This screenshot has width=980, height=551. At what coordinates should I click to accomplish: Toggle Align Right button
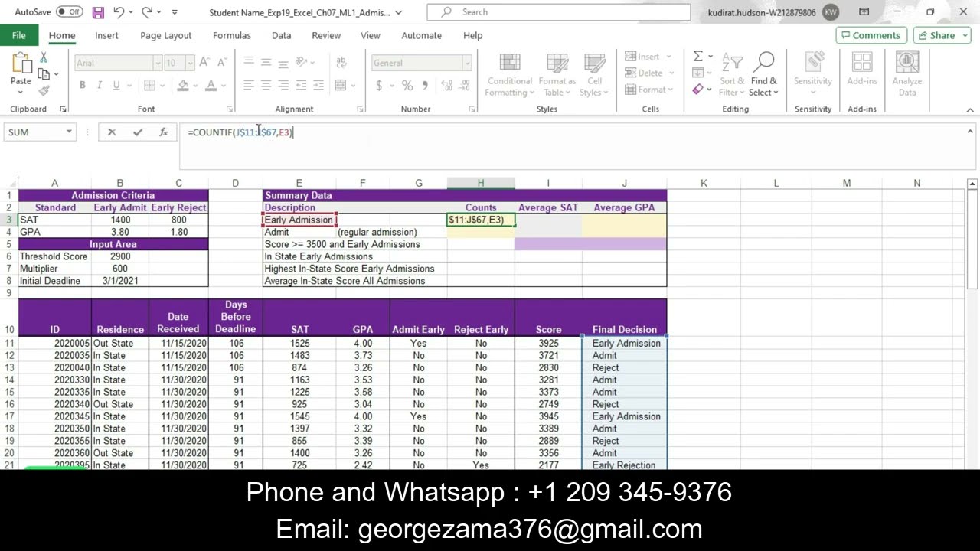pyautogui.click(x=283, y=85)
